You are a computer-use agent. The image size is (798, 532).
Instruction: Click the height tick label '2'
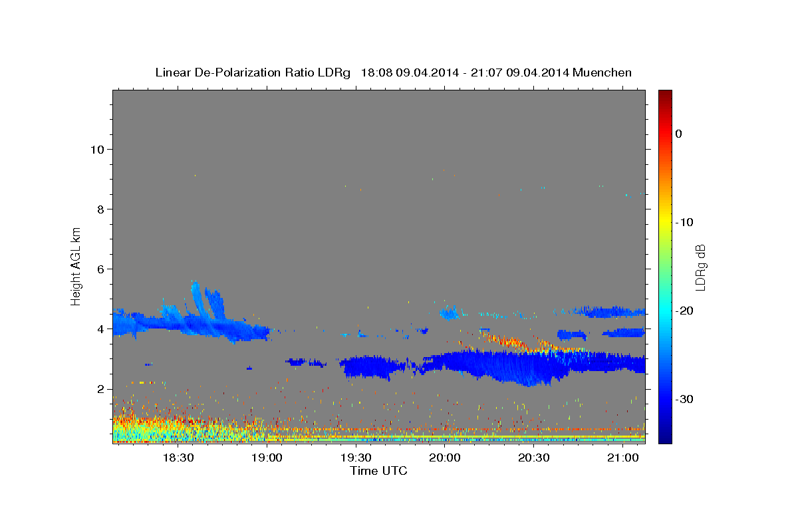click(x=100, y=389)
